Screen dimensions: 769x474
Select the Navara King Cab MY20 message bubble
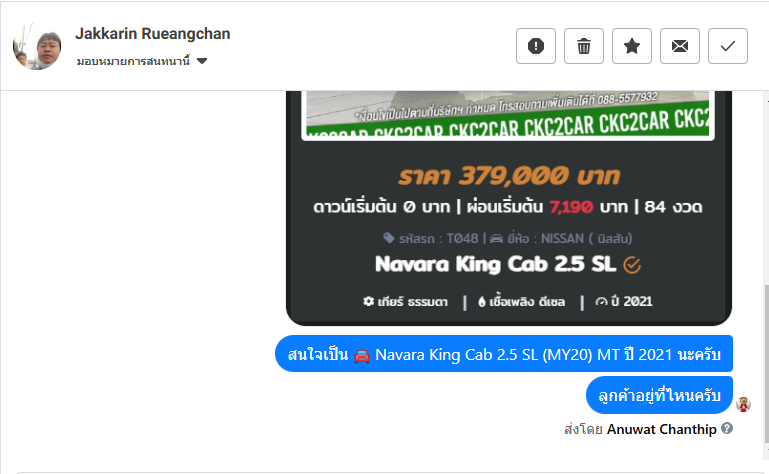504,354
